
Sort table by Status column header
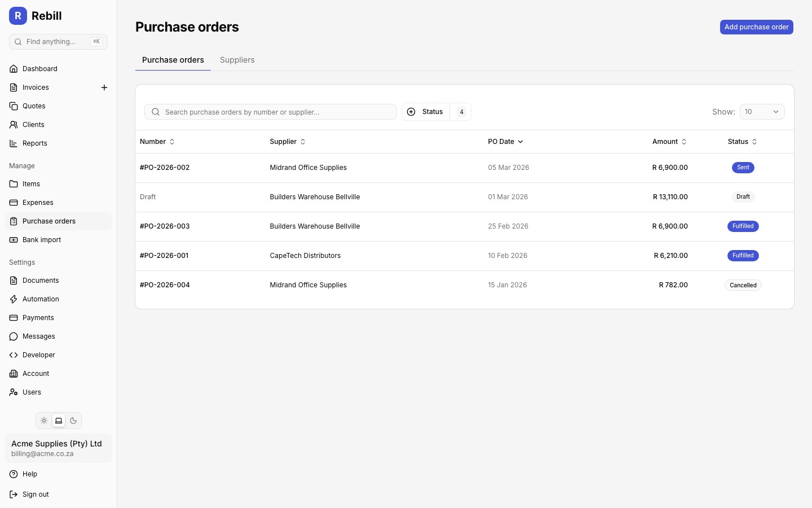click(742, 142)
